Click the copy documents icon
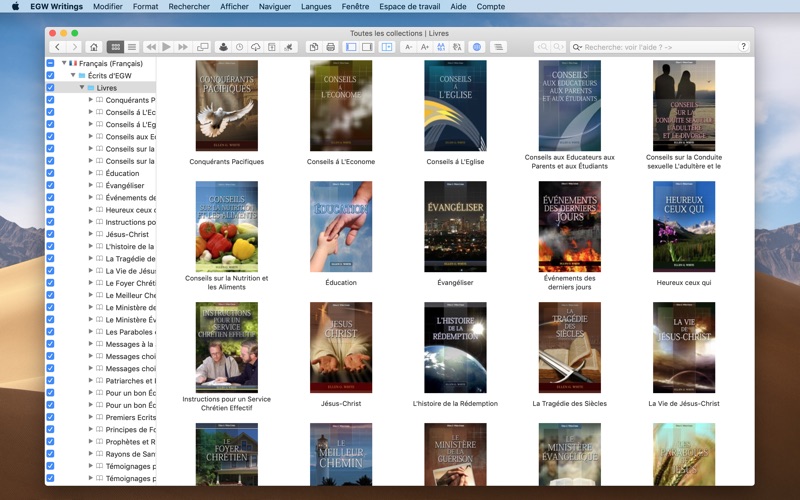Image resolution: width=800 pixels, height=500 pixels. pos(314,47)
